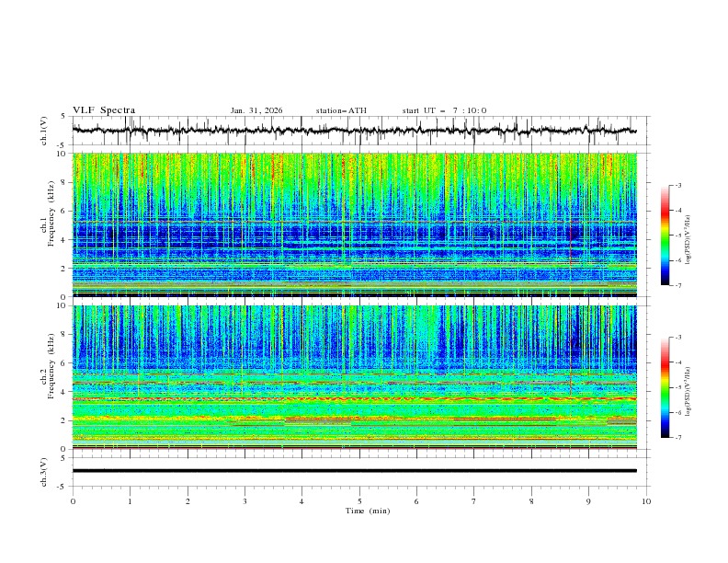Click the ch.1 color scale bar
The height and width of the screenshot is (563, 728).
665,236
